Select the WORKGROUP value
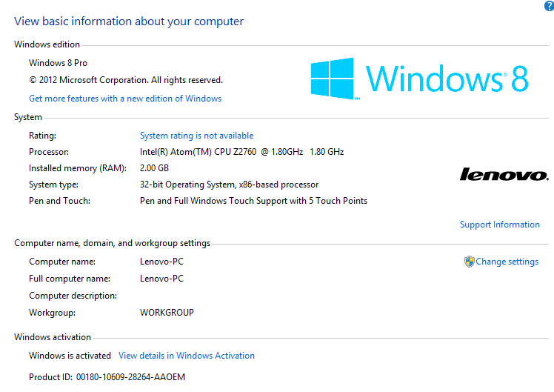This screenshot has height=392, width=554. pyautogui.click(x=167, y=313)
